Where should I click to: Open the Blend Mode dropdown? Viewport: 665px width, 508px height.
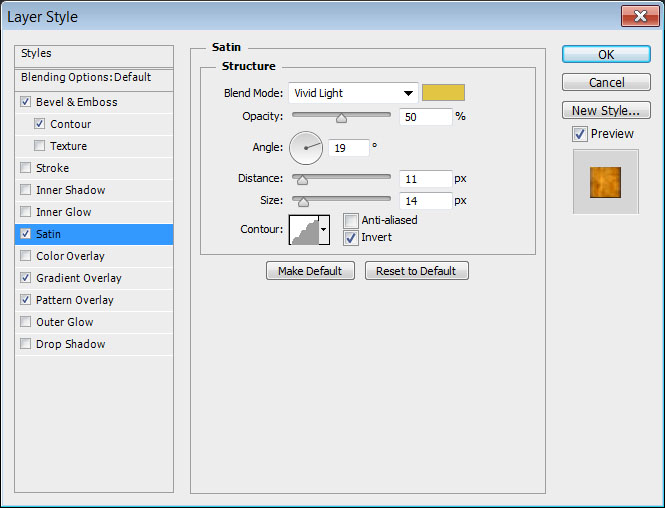353,93
